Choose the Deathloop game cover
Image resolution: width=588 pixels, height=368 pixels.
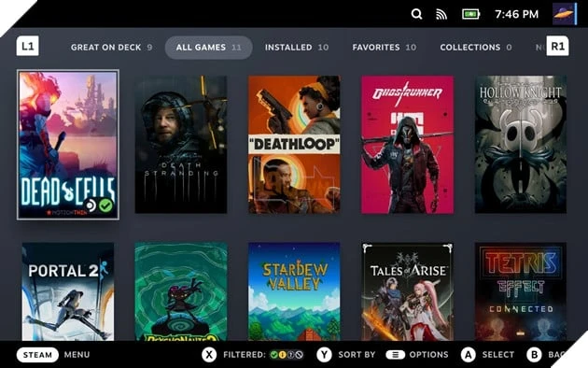[294, 145]
